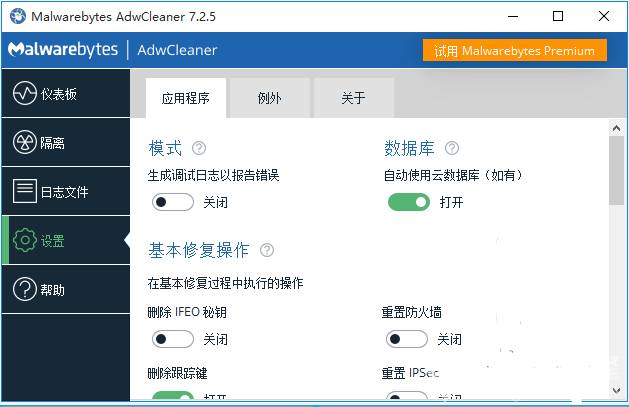Select the 应用程序 tab
Image resolution: width=629 pixels, height=407 pixels.
186,98
